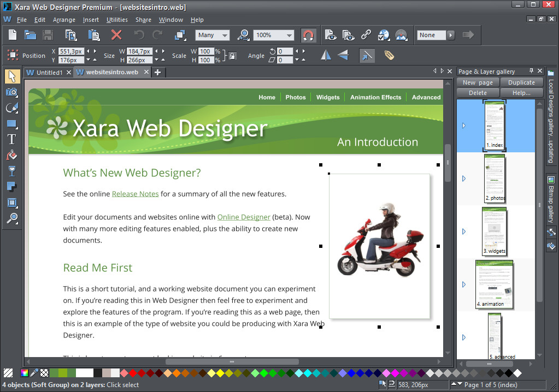Open the Arrange menu
The width and height of the screenshot is (559, 392).
[x=64, y=20]
